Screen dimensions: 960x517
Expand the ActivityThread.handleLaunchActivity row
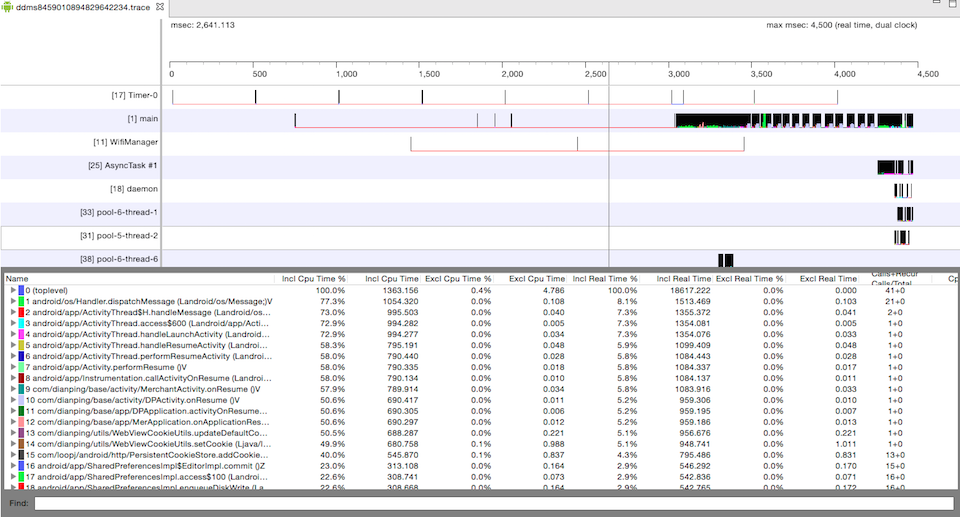tap(13, 333)
